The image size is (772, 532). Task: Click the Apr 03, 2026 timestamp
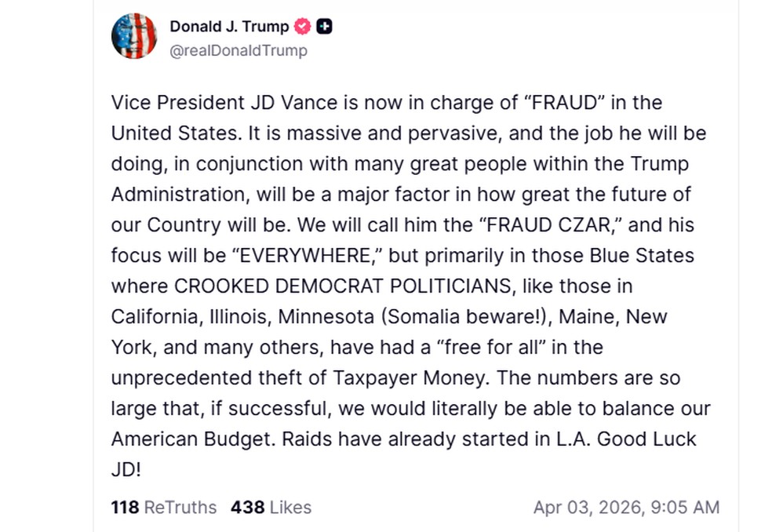point(628,507)
